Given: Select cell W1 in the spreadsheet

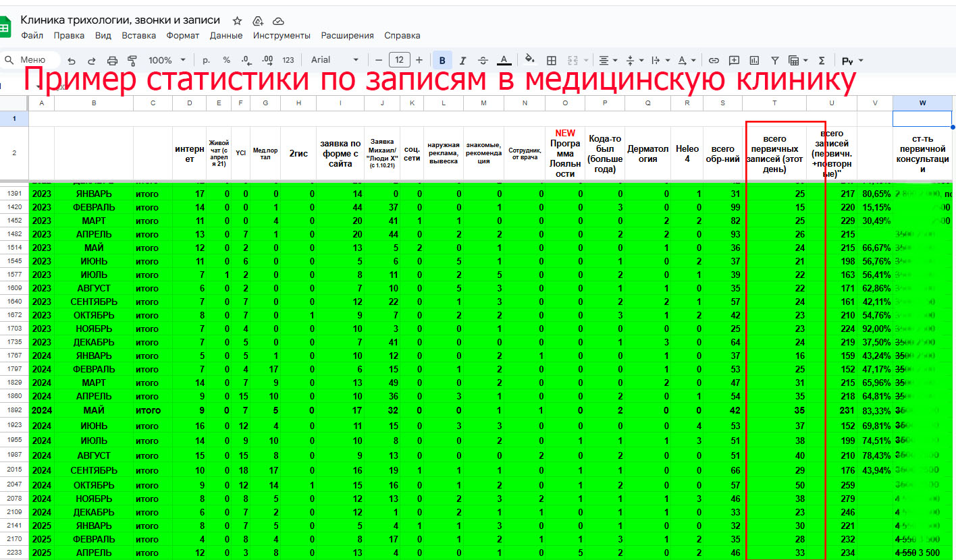Looking at the screenshot, I should [922, 118].
